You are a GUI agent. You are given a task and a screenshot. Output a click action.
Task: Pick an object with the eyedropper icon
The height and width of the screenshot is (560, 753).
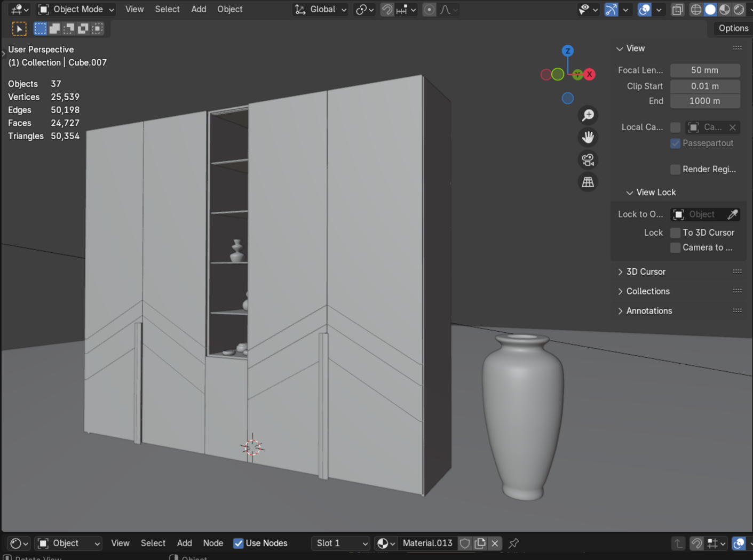(x=733, y=214)
